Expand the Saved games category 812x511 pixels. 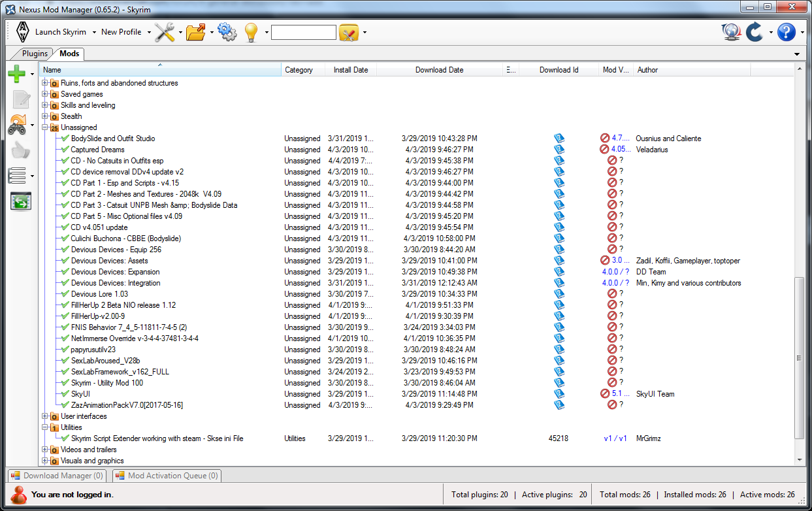tap(45, 94)
